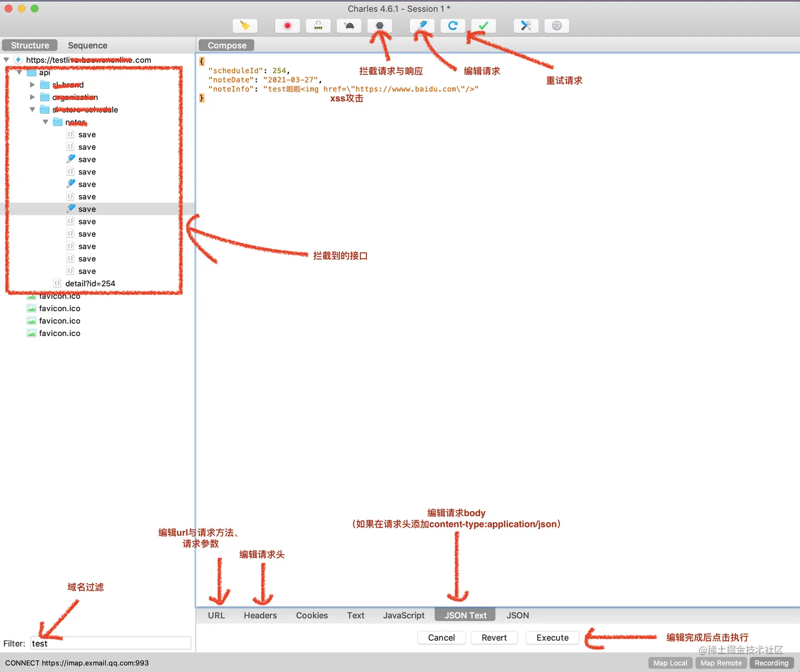Collapse the schedule folder
800x672 pixels.
[x=32, y=110]
